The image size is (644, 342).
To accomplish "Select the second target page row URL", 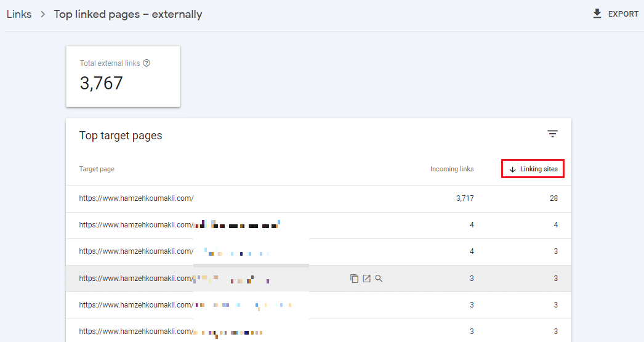I will click(136, 225).
